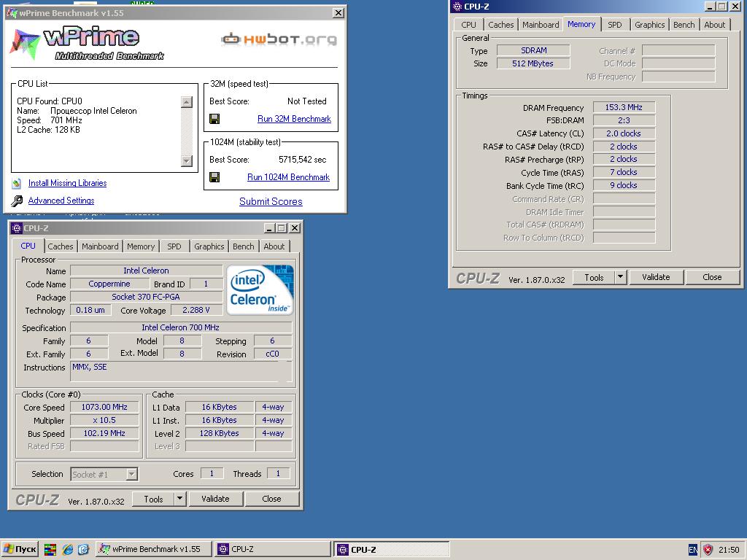Image resolution: width=747 pixels, height=560 pixels.
Task: Click the CPU-Z title bar icon in the memory window
Action: (x=457, y=6)
